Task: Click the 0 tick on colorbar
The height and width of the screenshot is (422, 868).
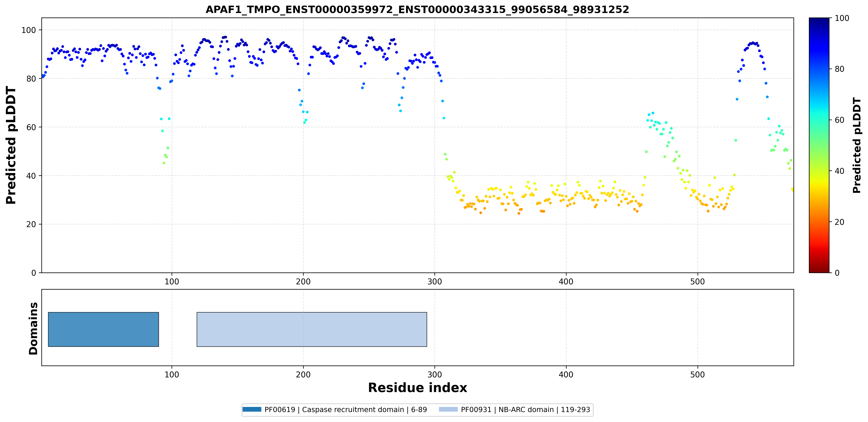Action: coord(837,272)
